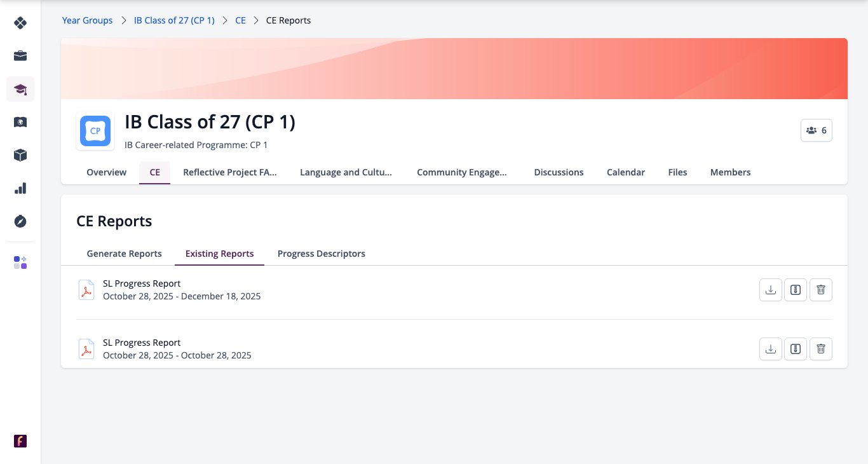Select the graduation cap sidebar icon
Screen dimensions: 868x464
(20, 89)
